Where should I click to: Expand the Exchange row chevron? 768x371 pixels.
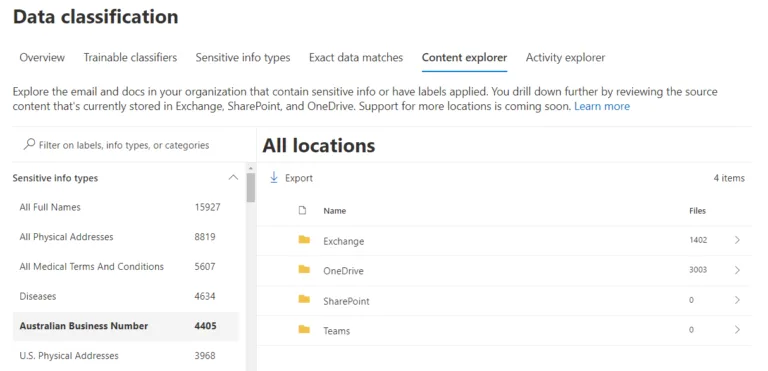coord(737,240)
